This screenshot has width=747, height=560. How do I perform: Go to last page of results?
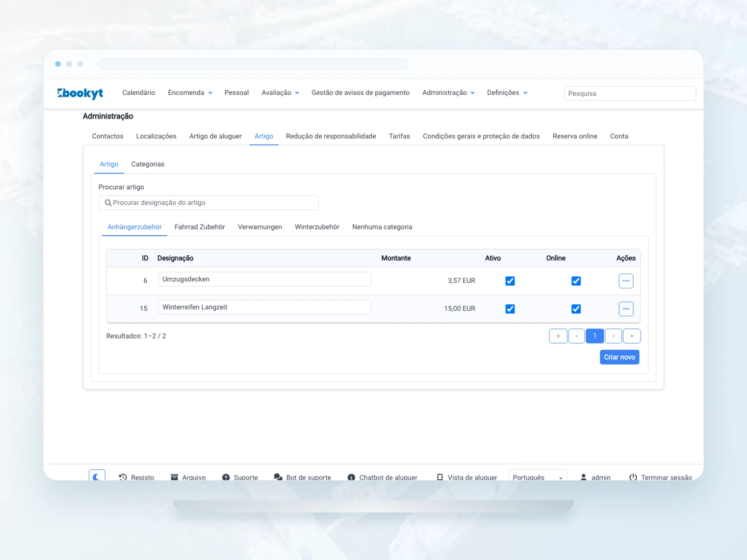(x=632, y=336)
